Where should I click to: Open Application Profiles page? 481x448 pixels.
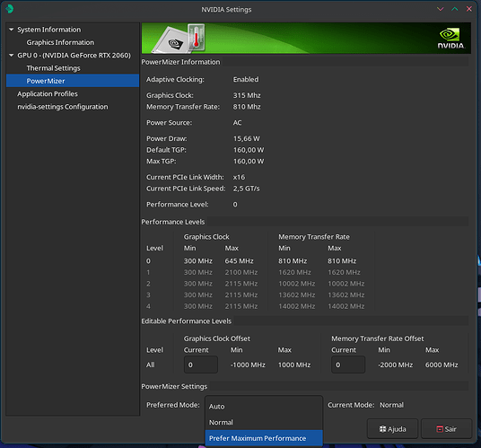(48, 94)
